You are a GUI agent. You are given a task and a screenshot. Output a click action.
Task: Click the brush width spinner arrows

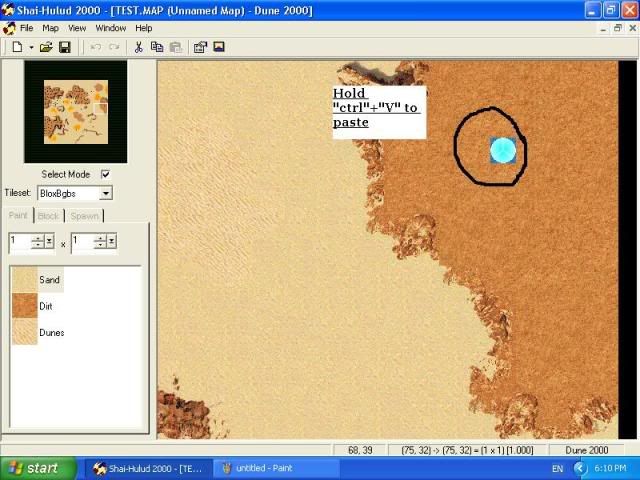point(38,242)
